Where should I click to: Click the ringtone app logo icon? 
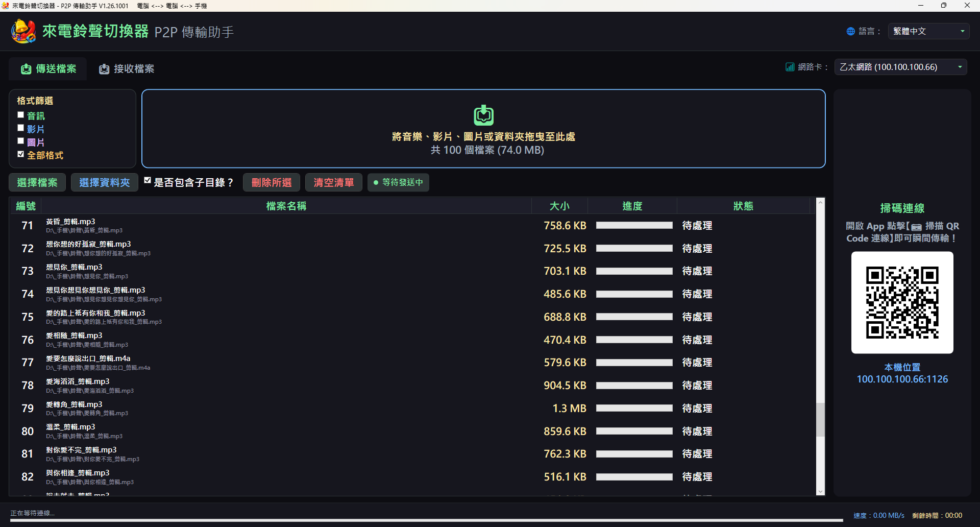(x=23, y=31)
